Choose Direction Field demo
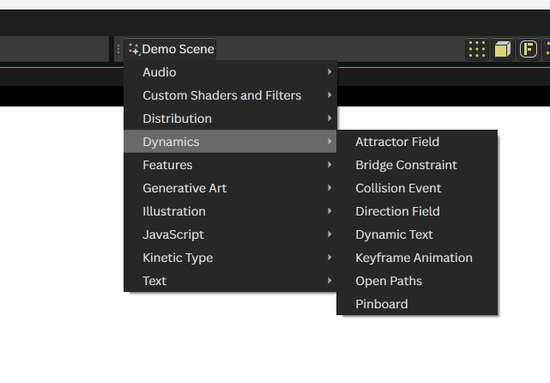The image size is (550, 383). coord(417,211)
